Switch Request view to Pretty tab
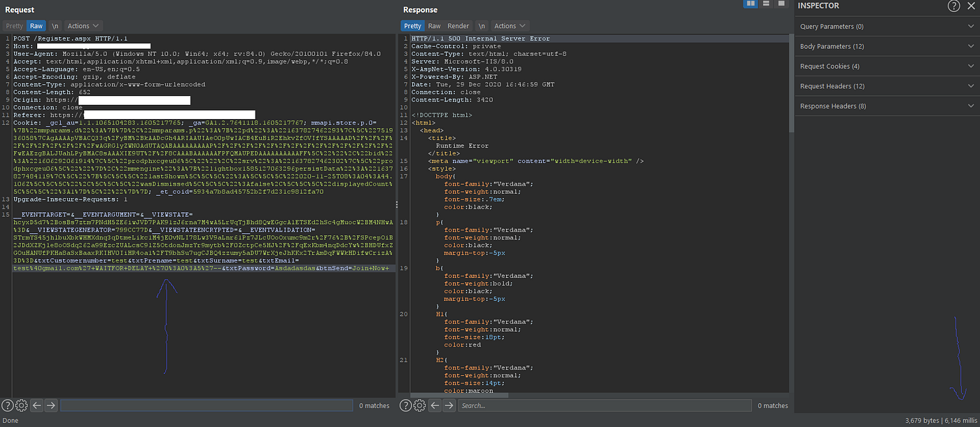 click(15, 26)
